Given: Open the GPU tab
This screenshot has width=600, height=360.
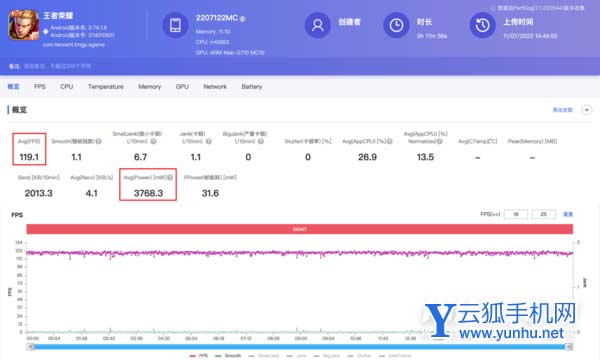Looking at the screenshot, I should tap(182, 86).
